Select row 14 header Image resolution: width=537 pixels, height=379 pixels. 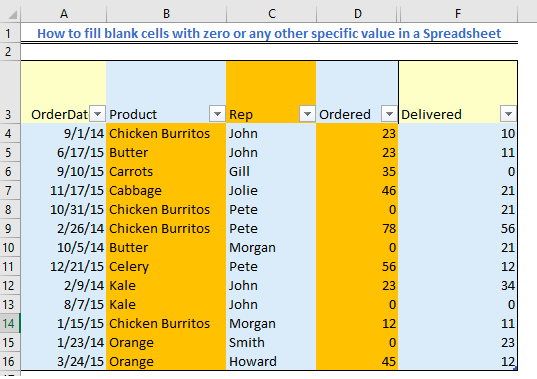(x=10, y=323)
